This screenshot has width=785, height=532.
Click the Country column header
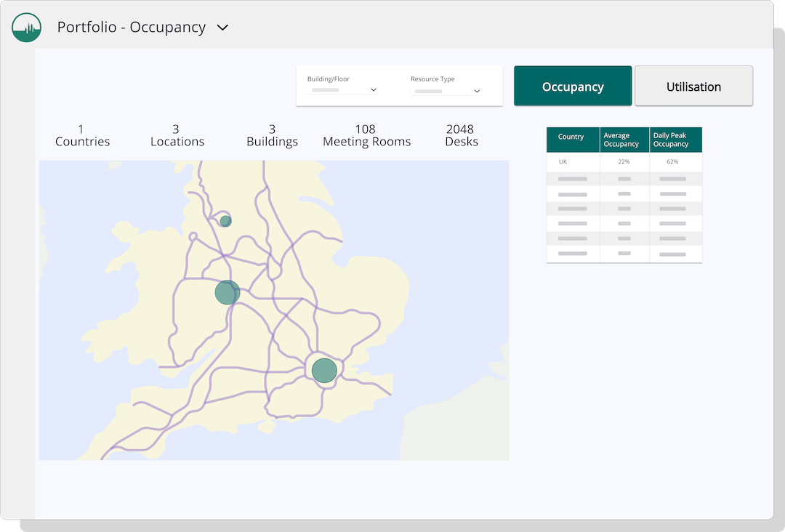(573, 140)
